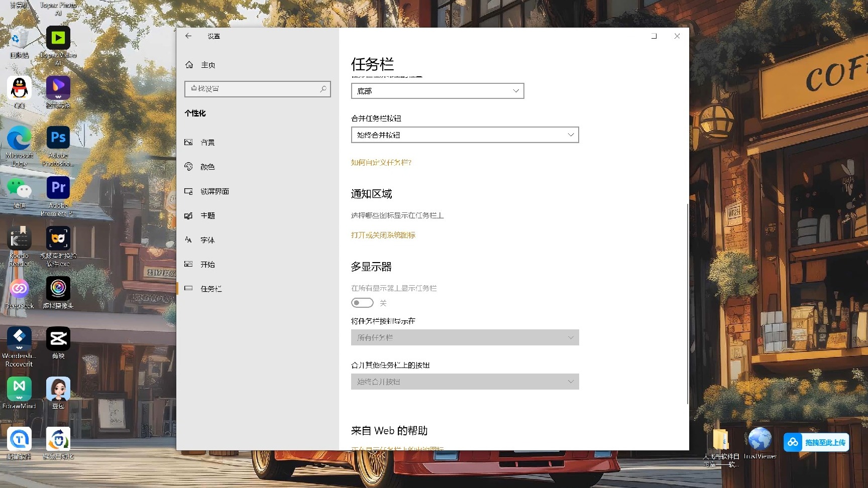The width and height of the screenshot is (868, 488).
Task: Open Topaz Video AI from the desktop
Action: pos(58,38)
